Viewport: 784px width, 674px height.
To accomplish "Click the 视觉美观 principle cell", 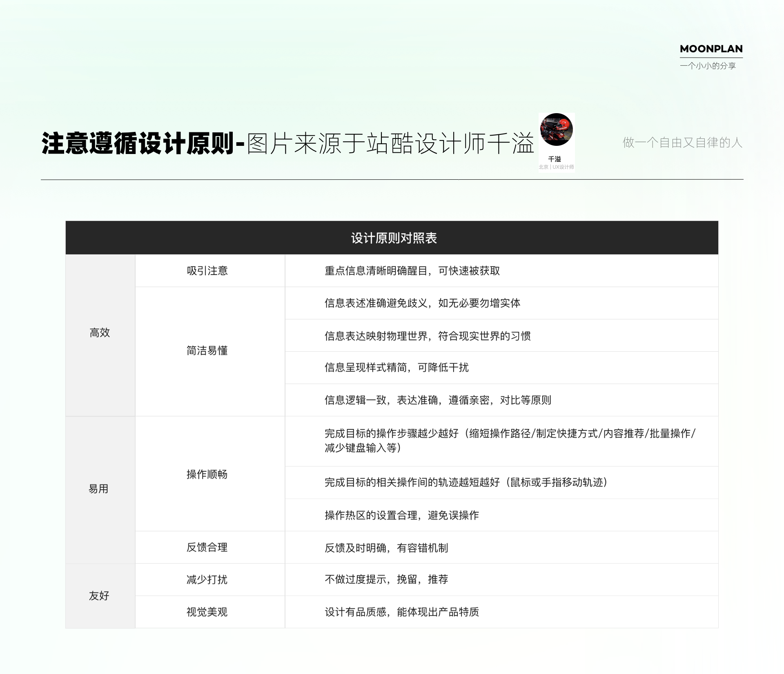I will tap(207, 612).
